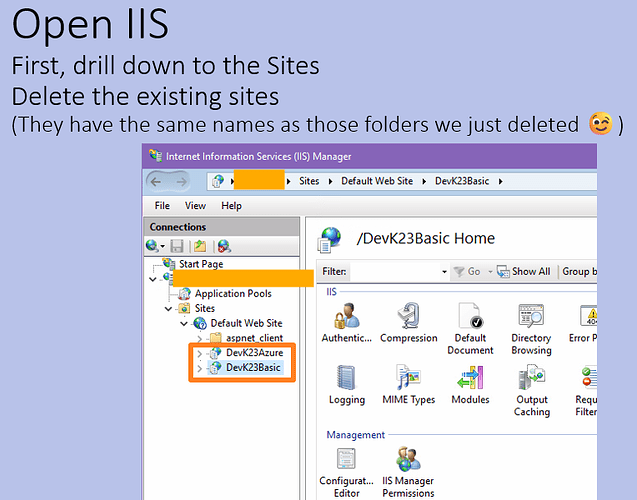Select DevK23Azure in the tree
This screenshot has height=500, width=637.
(x=254, y=353)
